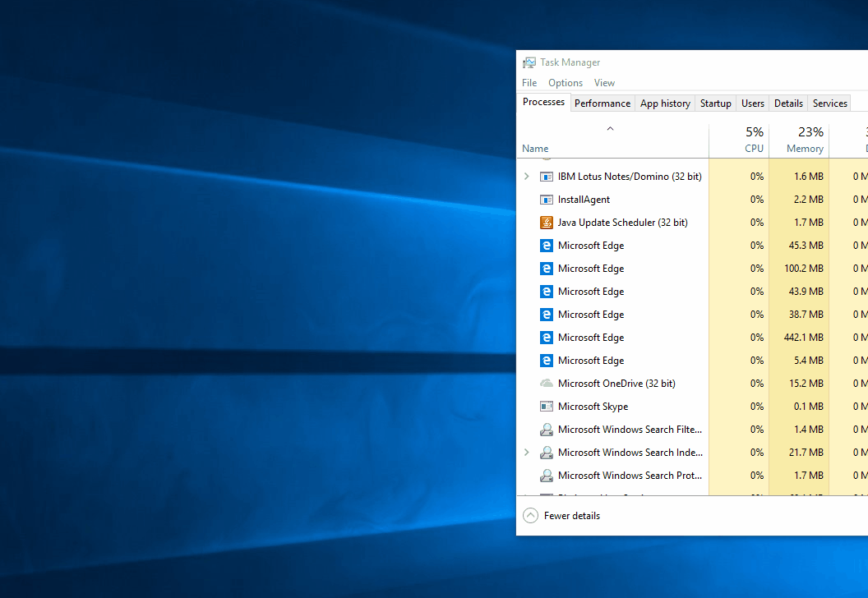Screen dimensions: 868x598
Task: Click the Windows Search Indexer icon
Action: (x=547, y=453)
